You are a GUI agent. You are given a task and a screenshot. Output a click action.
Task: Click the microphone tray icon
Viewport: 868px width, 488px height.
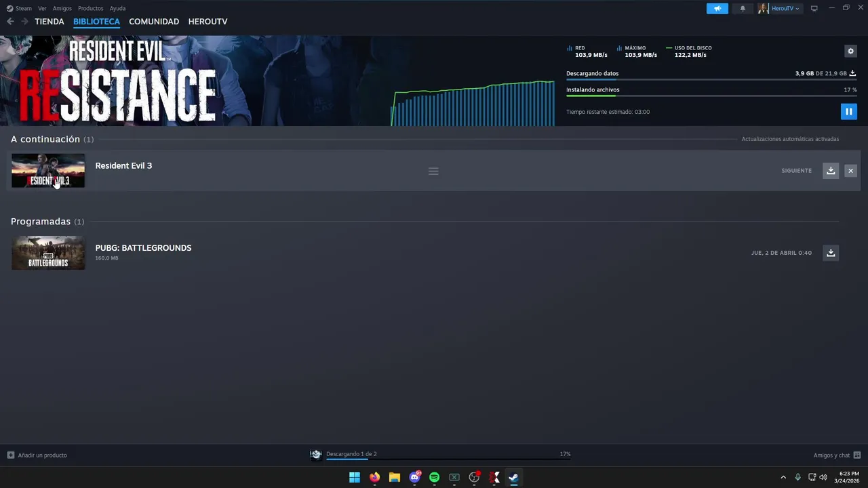(x=797, y=477)
